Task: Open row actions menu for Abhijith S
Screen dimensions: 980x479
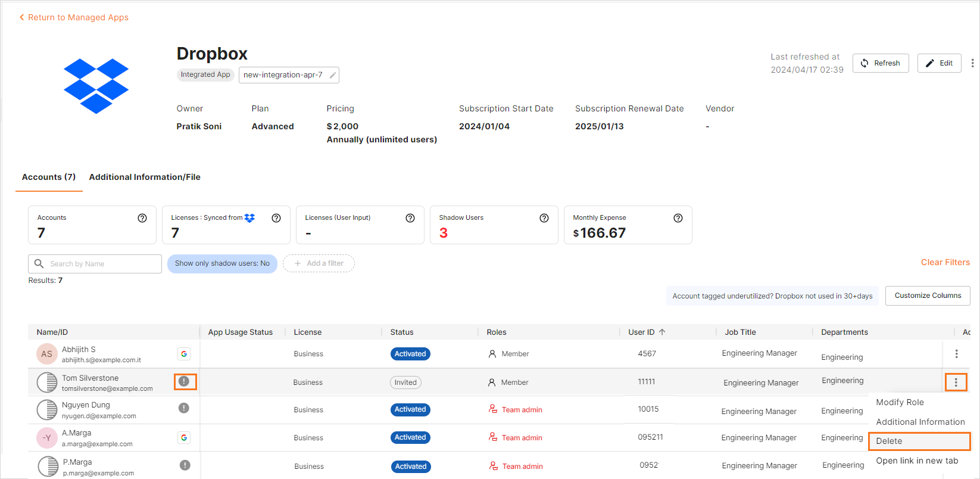Action: click(957, 354)
